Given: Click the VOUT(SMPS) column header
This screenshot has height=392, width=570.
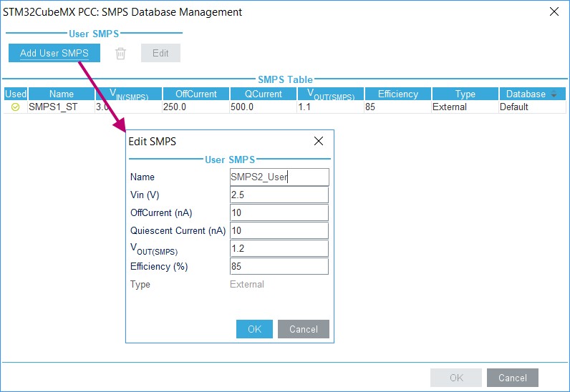Looking at the screenshot, I should (x=330, y=94).
